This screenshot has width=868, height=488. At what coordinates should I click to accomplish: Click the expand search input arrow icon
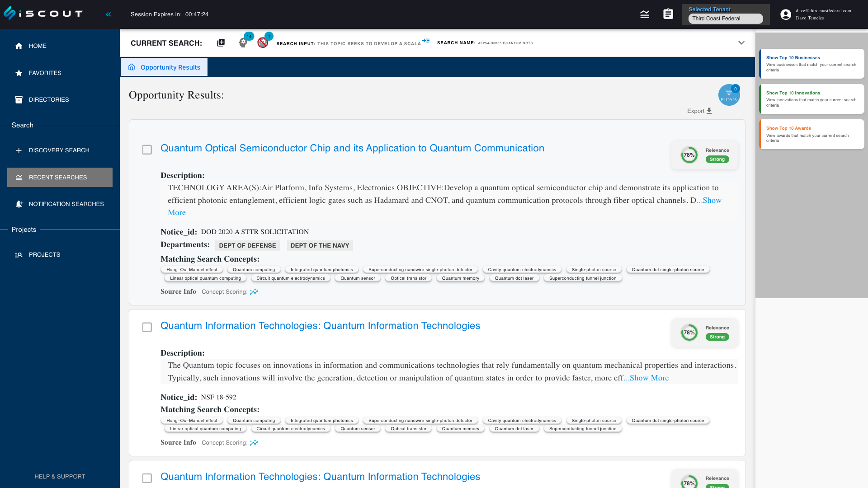[426, 41]
